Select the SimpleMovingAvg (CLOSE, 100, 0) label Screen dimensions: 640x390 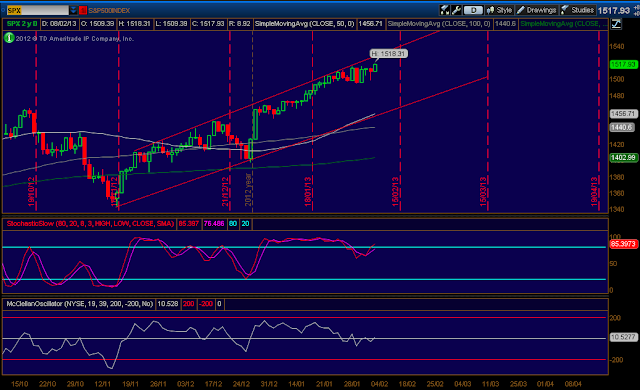tap(439, 24)
